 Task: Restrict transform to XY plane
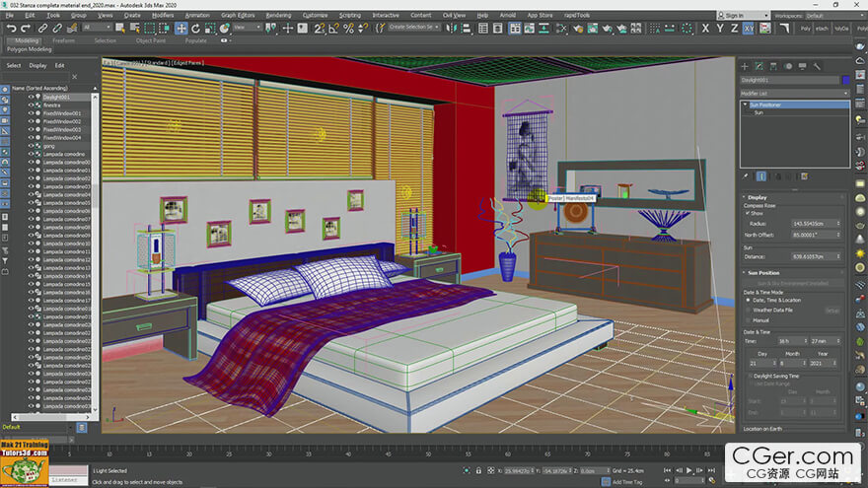click(749, 29)
